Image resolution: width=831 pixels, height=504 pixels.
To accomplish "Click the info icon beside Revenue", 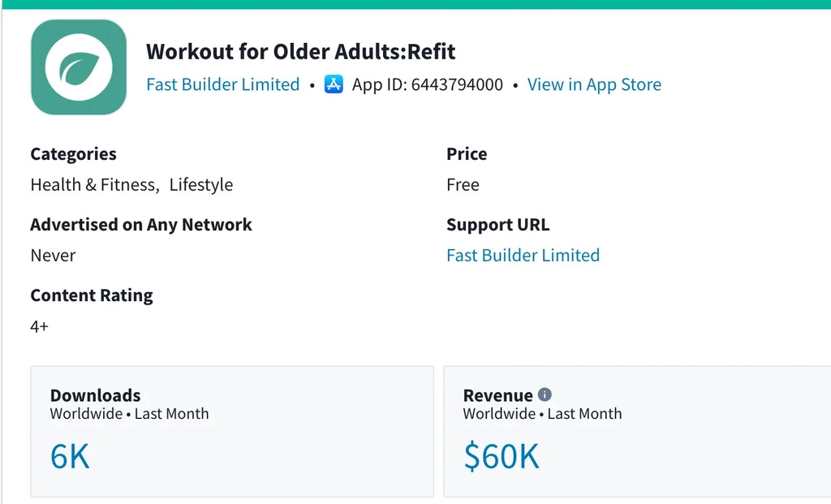I will click(x=545, y=394).
